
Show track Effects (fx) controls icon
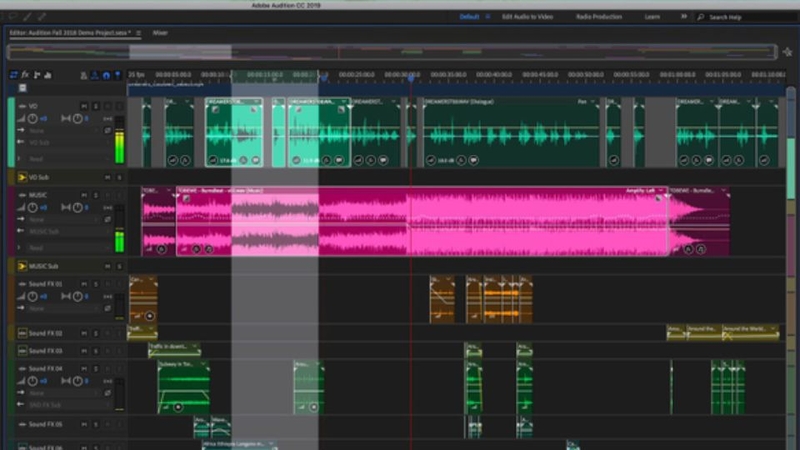(25, 75)
